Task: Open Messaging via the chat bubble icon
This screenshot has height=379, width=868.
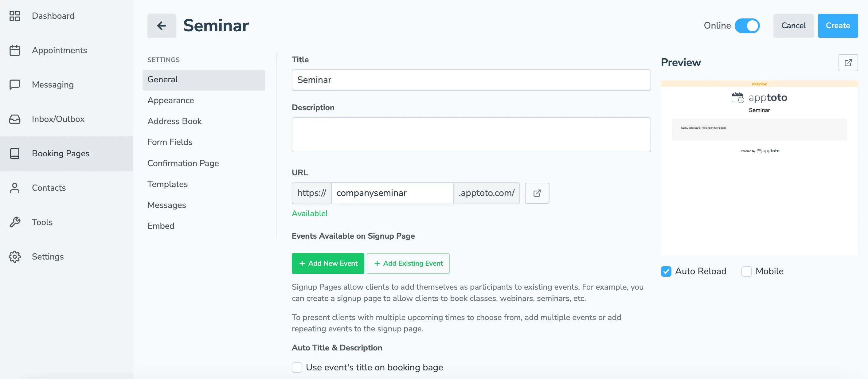Action: click(15, 84)
